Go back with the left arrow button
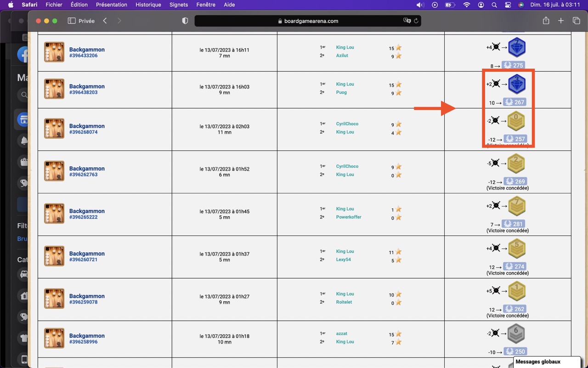The width and height of the screenshot is (588, 368). (105, 21)
